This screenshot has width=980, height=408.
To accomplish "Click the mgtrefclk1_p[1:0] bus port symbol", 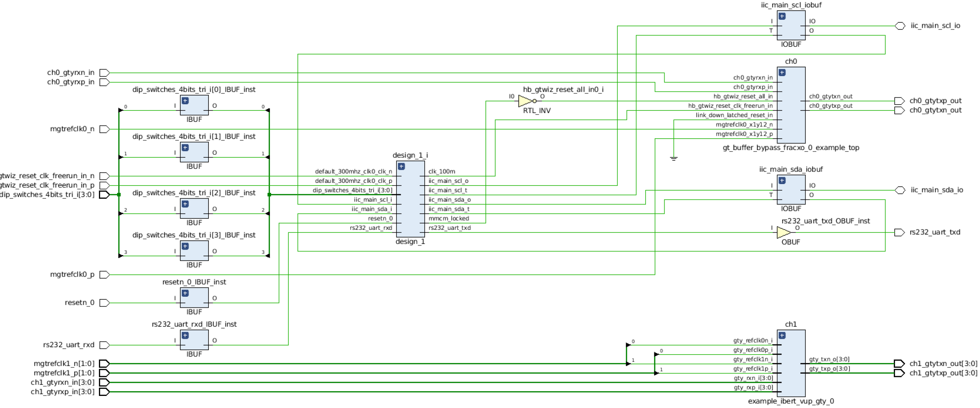I will (x=105, y=373).
